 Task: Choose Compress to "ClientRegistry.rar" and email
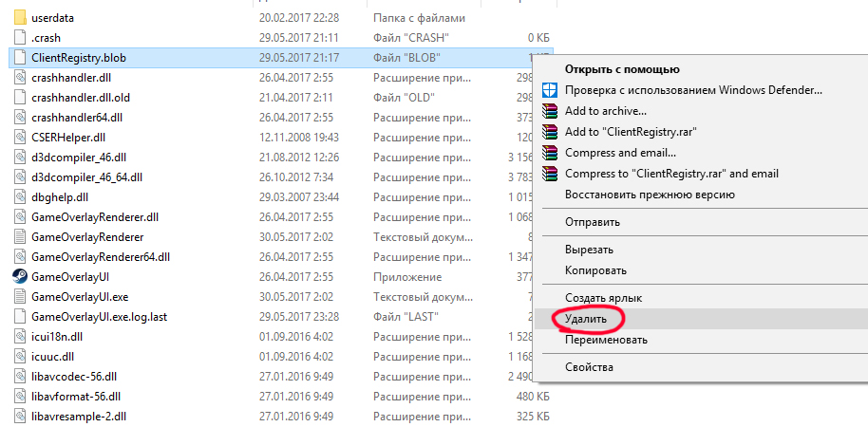click(x=671, y=174)
